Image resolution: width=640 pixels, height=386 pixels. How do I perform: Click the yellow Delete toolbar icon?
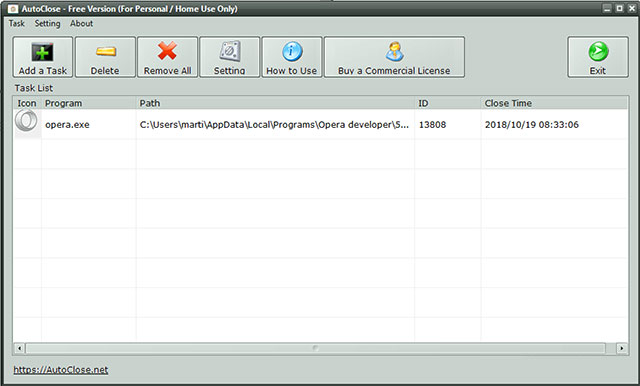coord(106,52)
